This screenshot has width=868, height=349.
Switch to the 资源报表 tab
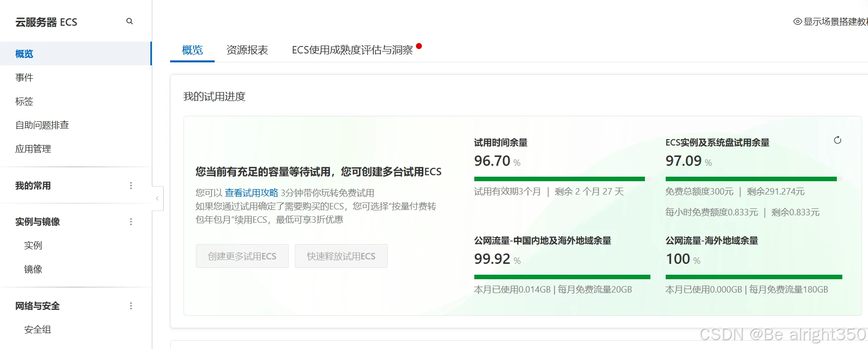(x=247, y=50)
